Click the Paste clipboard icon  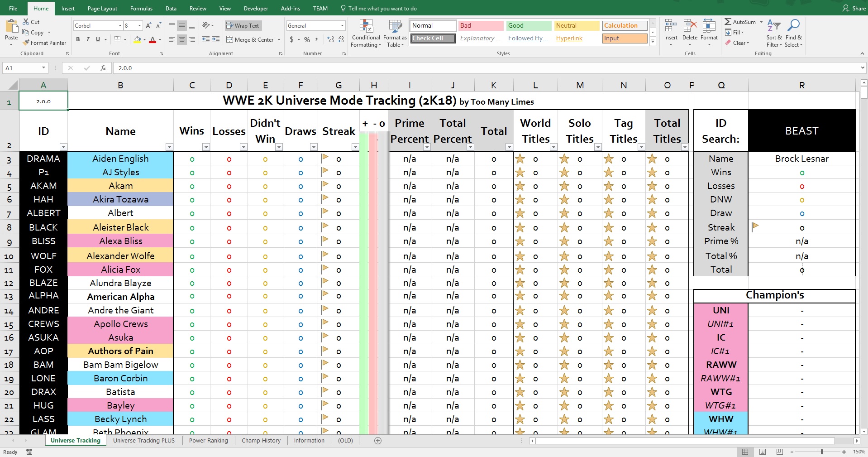(11, 26)
